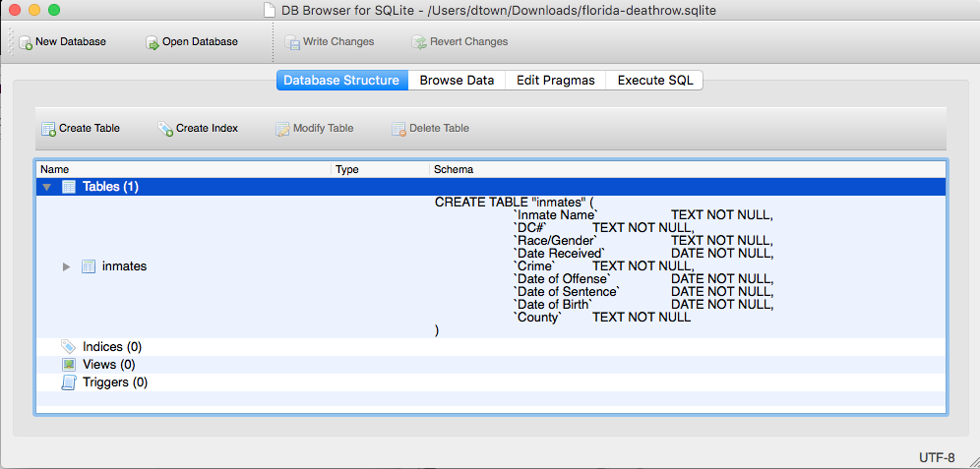
Task: Click the Open Database label
Action: [200, 42]
